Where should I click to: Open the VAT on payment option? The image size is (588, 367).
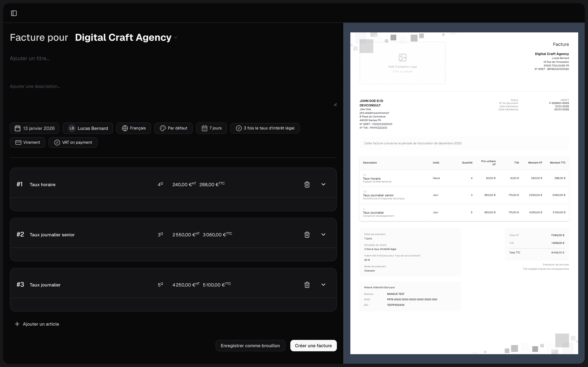tap(73, 143)
